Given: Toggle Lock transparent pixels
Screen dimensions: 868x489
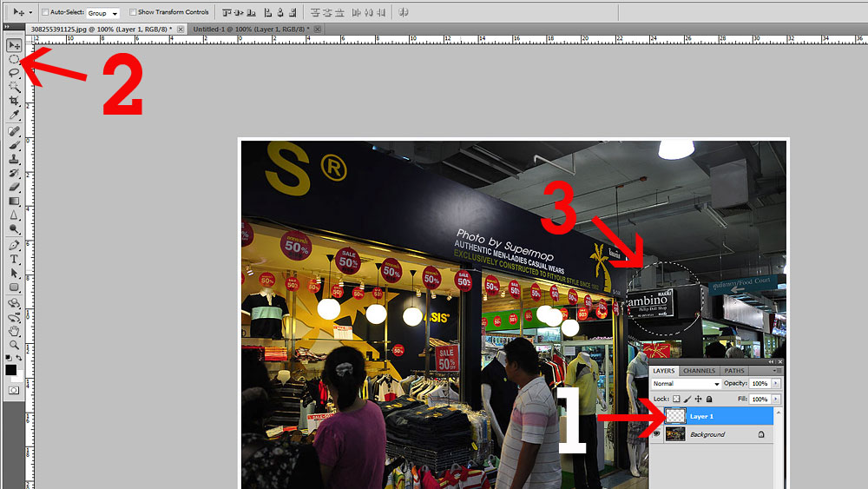Looking at the screenshot, I should [x=676, y=400].
